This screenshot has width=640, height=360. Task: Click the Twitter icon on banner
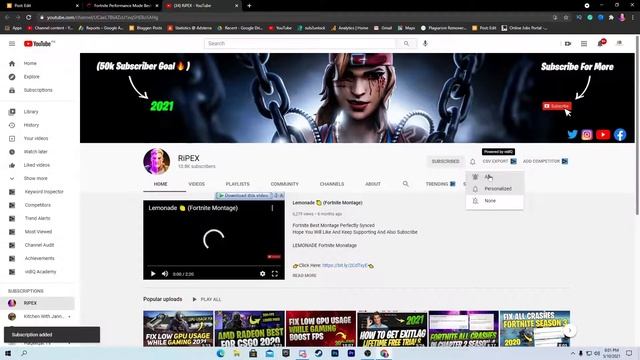point(572,134)
